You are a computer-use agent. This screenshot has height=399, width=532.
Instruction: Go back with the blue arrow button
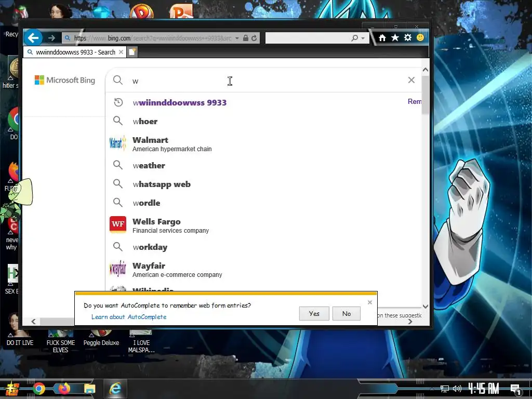(33, 37)
